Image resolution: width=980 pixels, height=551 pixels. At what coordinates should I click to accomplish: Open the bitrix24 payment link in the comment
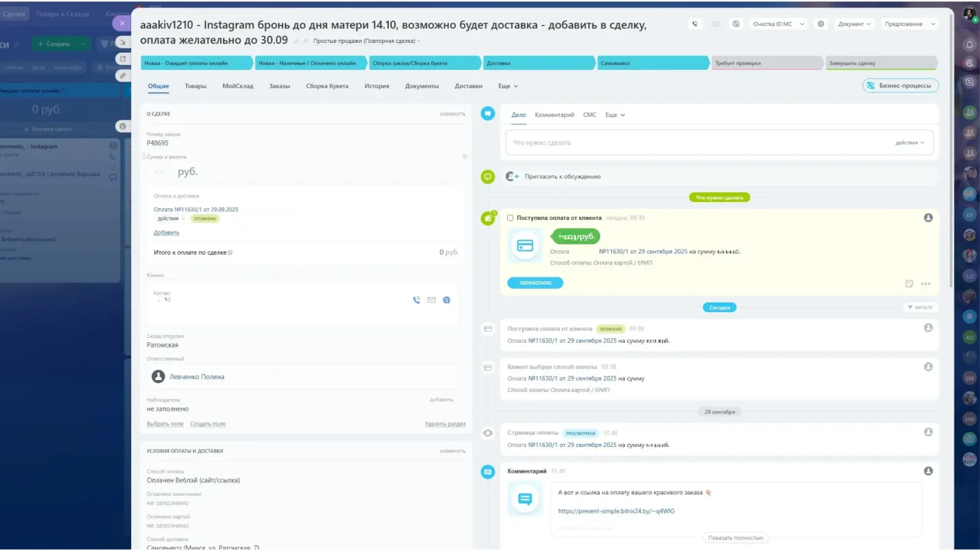coord(616,511)
